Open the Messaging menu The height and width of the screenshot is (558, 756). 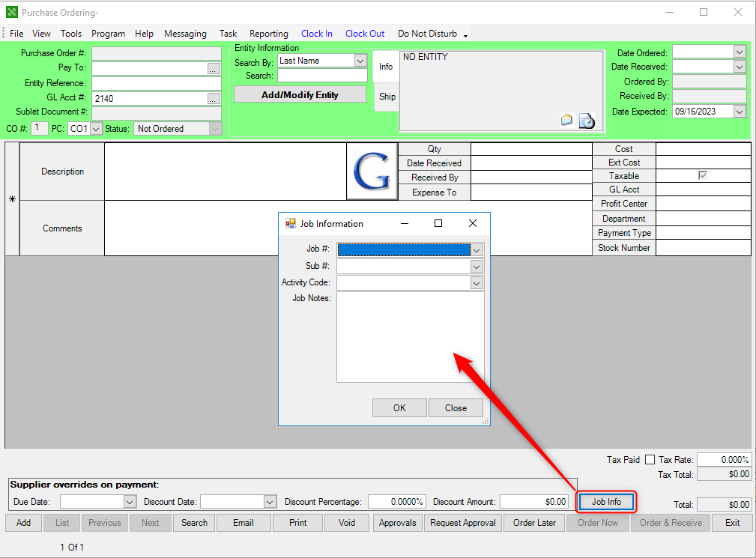point(185,34)
